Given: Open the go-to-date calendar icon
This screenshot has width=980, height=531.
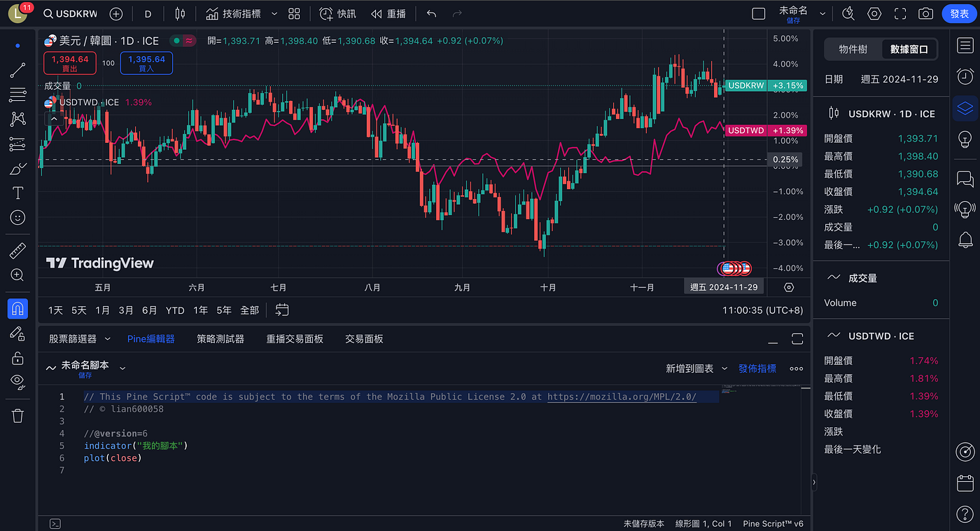Looking at the screenshot, I should click(x=282, y=310).
